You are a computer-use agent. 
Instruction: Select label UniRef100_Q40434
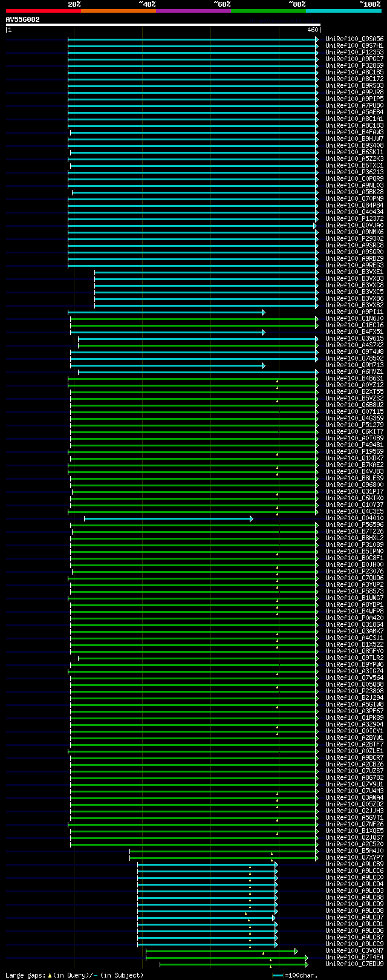pos(354,212)
